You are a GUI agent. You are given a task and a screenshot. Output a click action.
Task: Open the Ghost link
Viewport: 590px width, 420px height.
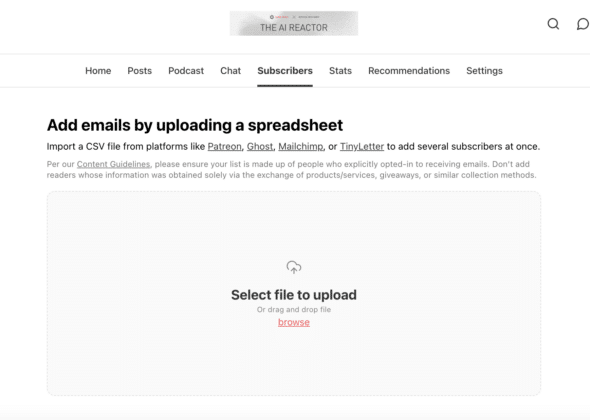point(260,146)
